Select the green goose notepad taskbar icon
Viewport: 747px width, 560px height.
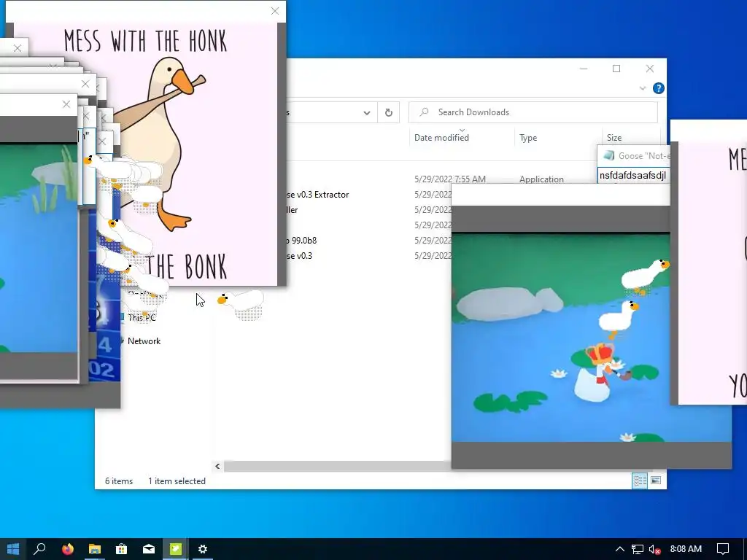pos(176,549)
